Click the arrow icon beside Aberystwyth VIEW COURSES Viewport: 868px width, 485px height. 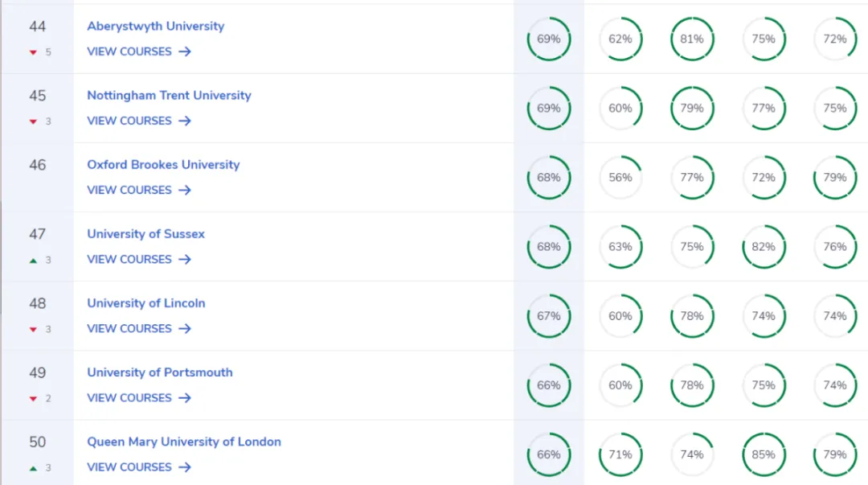[x=185, y=51]
